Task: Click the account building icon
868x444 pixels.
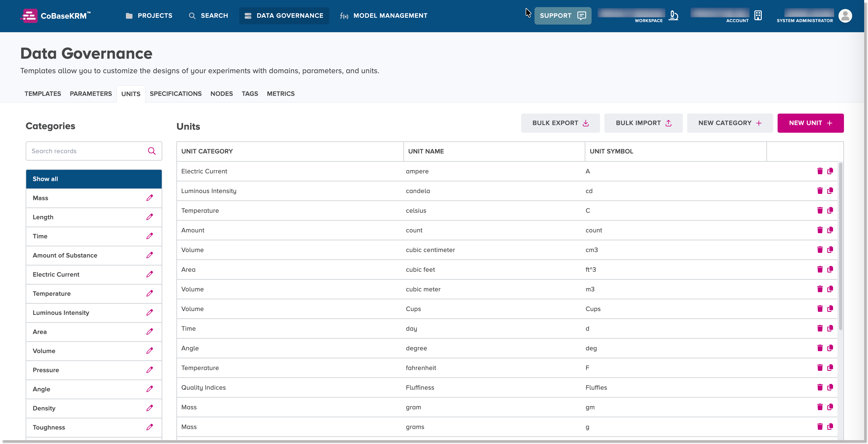Action: point(758,16)
